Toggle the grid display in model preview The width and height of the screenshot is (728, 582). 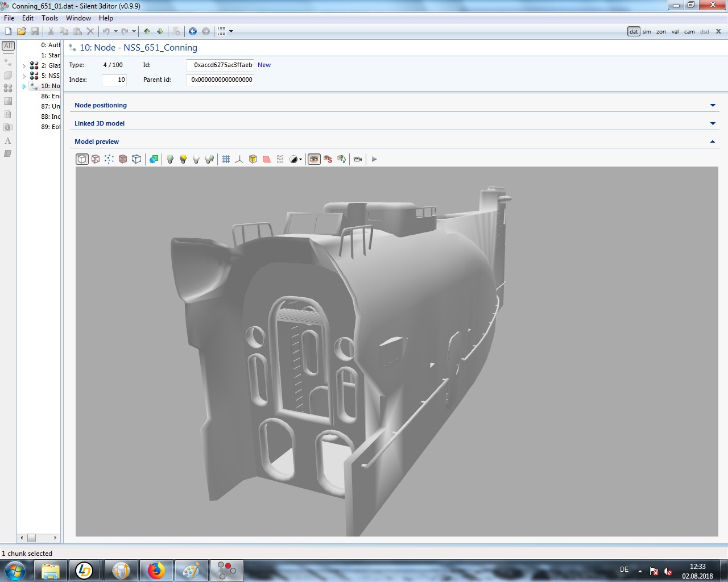click(226, 159)
